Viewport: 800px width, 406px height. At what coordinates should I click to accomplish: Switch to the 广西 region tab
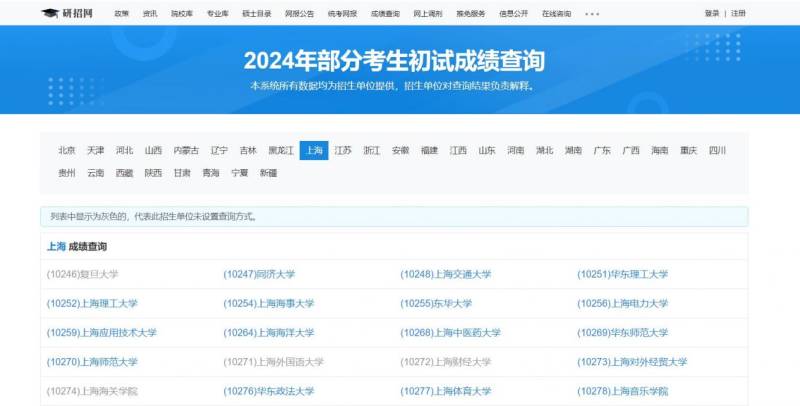click(x=631, y=150)
